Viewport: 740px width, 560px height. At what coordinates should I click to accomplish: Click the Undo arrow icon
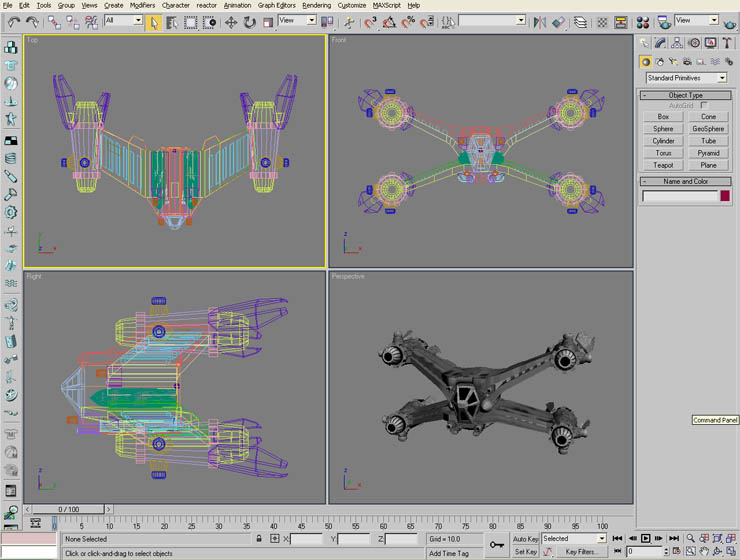click(13, 21)
